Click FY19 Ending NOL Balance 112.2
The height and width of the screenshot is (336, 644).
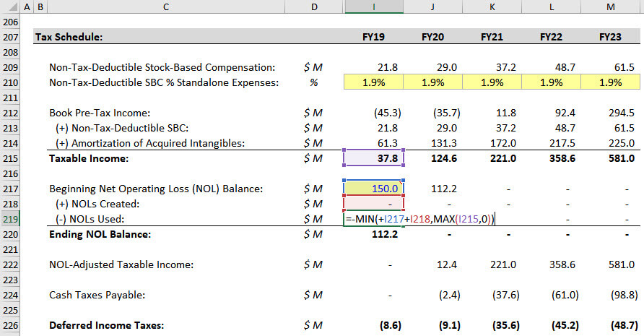(x=384, y=234)
